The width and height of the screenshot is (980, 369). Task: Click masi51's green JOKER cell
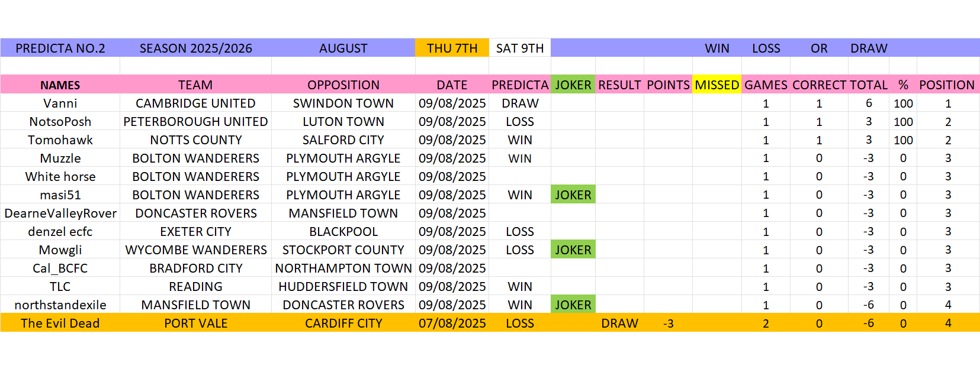tap(573, 195)
